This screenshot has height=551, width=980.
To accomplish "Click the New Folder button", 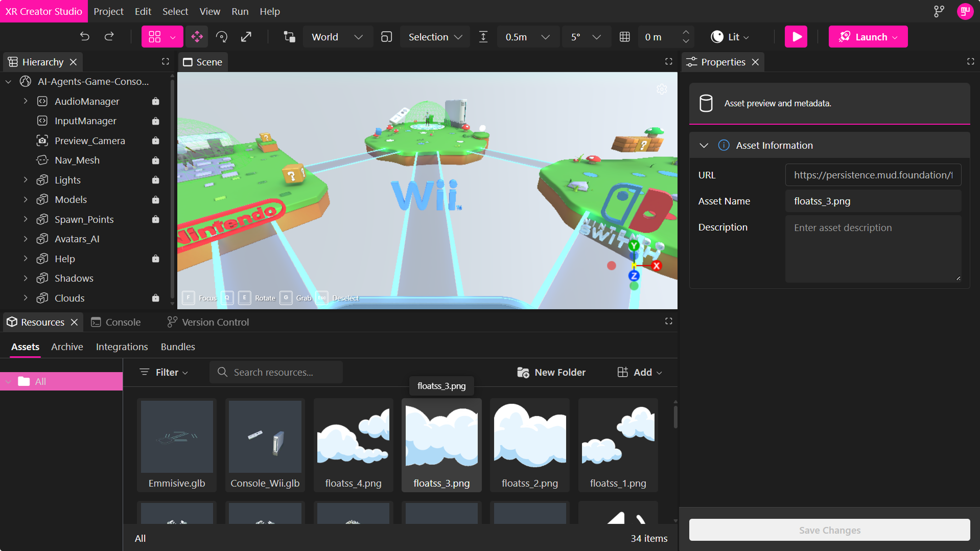I will [551, 372].
